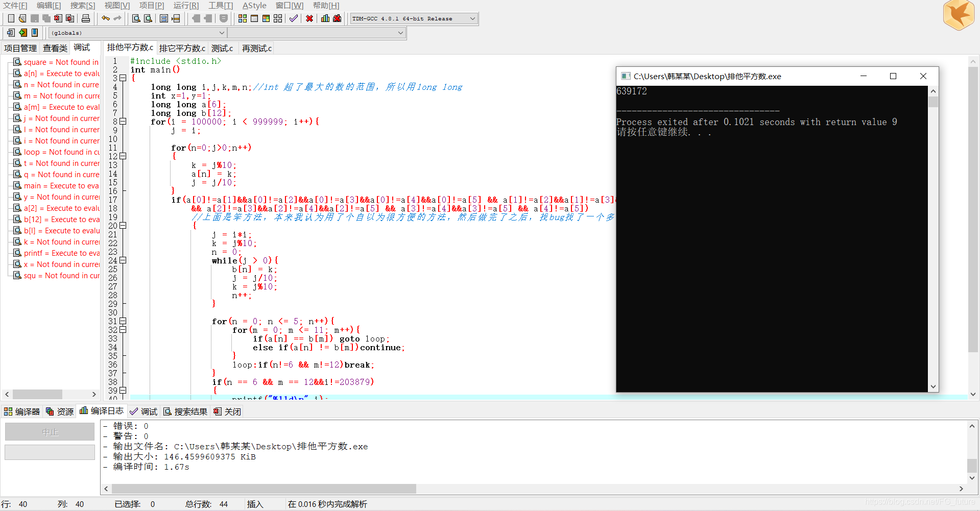980x511 pixels.
Task: Open the TDM-GCC compiler selection dropdown
Action: point(414,19)
